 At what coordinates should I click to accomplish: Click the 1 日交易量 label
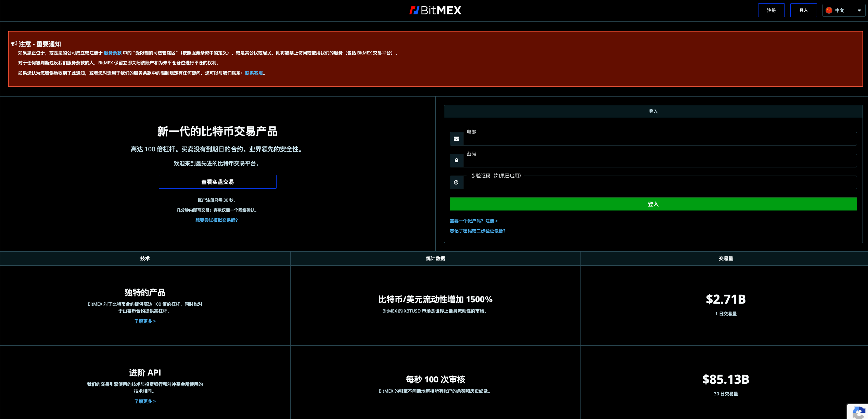[726, 314]
